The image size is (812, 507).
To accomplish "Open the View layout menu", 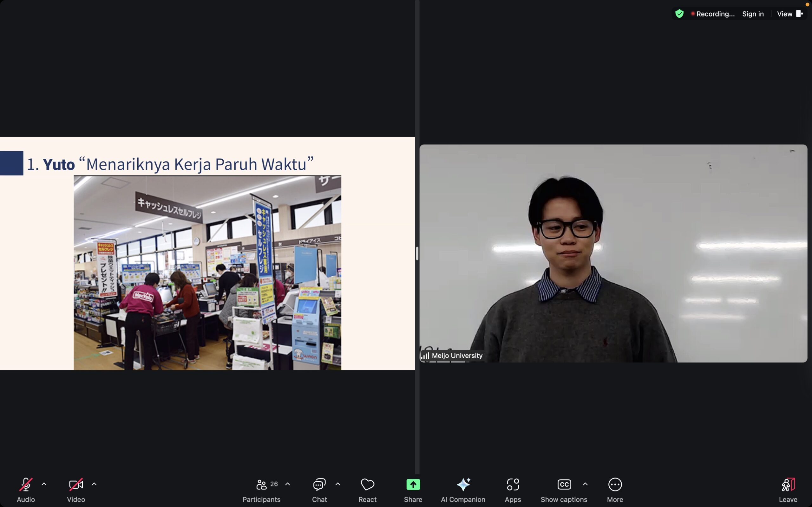I will click(x=789, y=14).
